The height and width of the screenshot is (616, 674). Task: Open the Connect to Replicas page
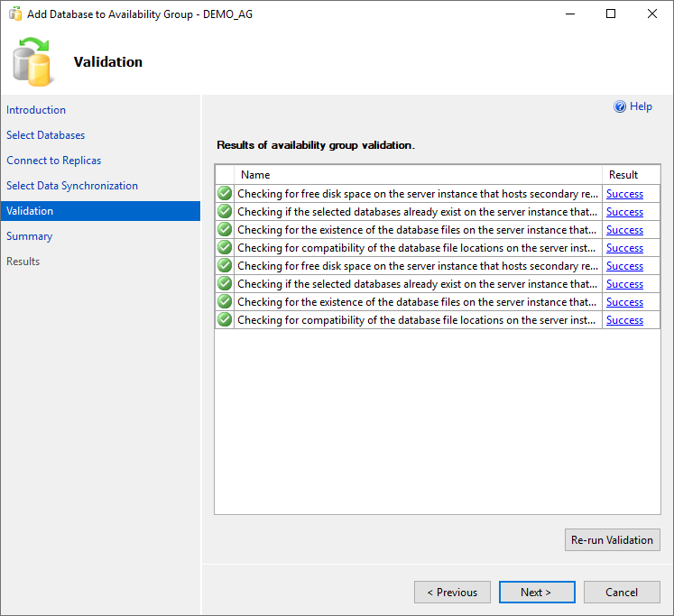coord(54,161)
